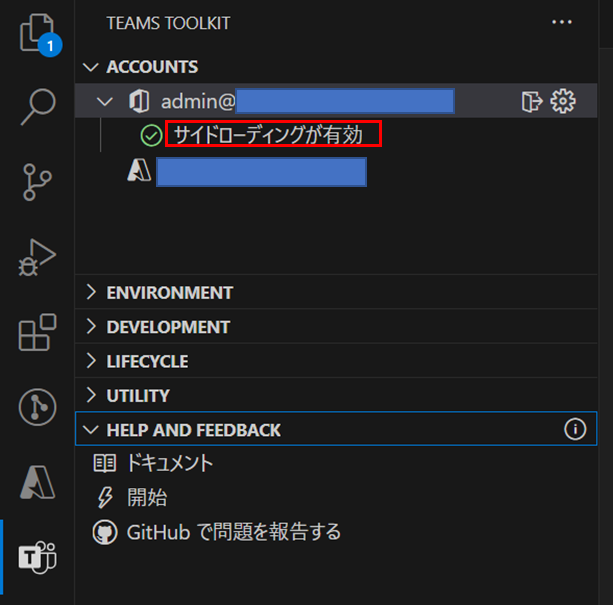Open the Git Graph circle icon
The image size is (613, 605).
coord(38,407)
